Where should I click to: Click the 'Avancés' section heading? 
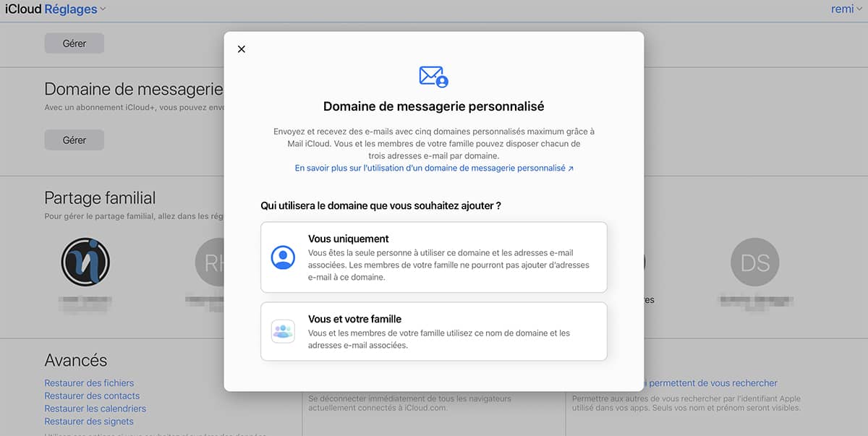(x=76, y=360)
